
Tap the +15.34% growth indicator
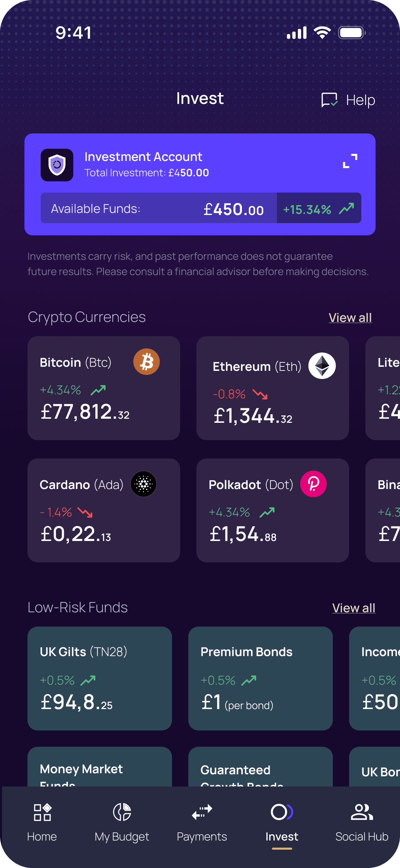[319, 208]
